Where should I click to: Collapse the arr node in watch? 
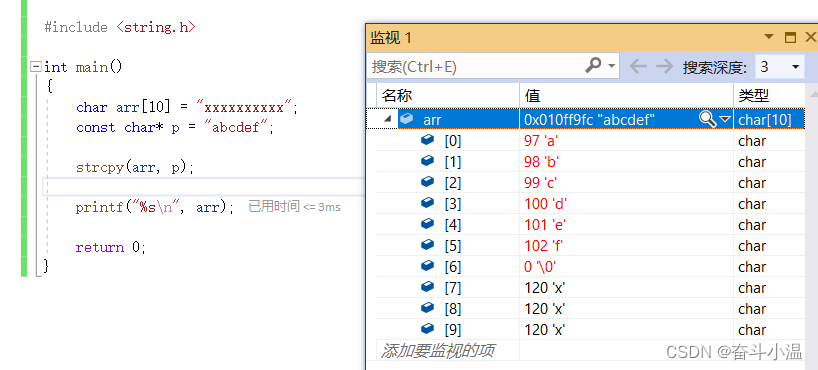tap(388, 120)
